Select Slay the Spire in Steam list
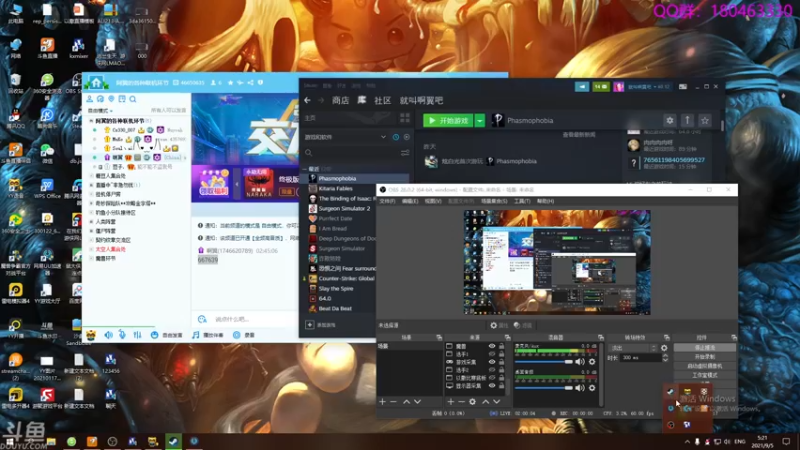This screenshot has width=800, height=450. [x=336, y=288]
